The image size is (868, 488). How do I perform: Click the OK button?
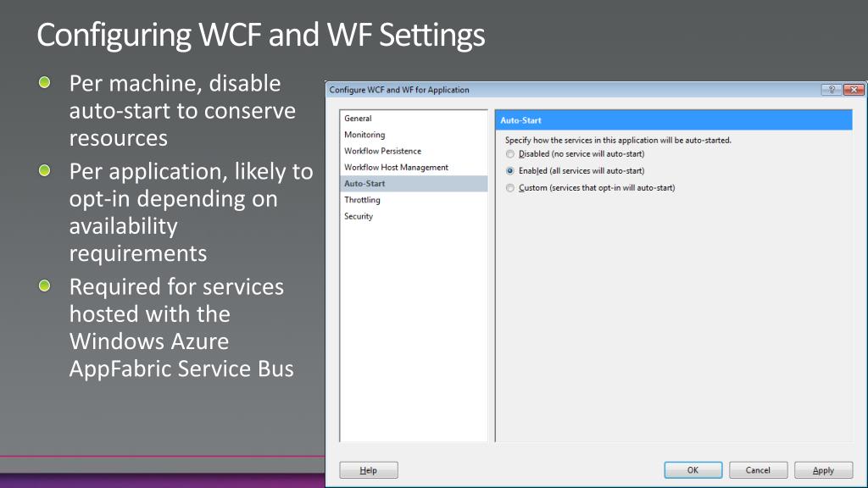(x=693, y=470)
